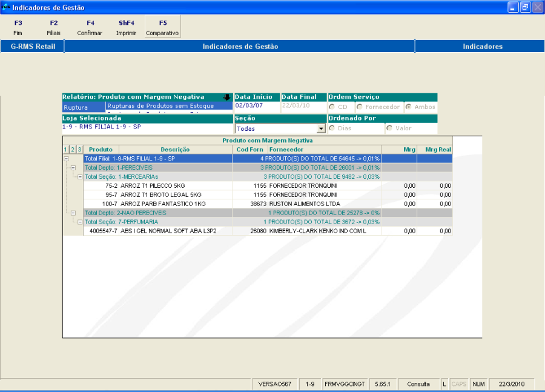Open the F5 Comparativo view
545x392 pixels.
click(163, 27)
